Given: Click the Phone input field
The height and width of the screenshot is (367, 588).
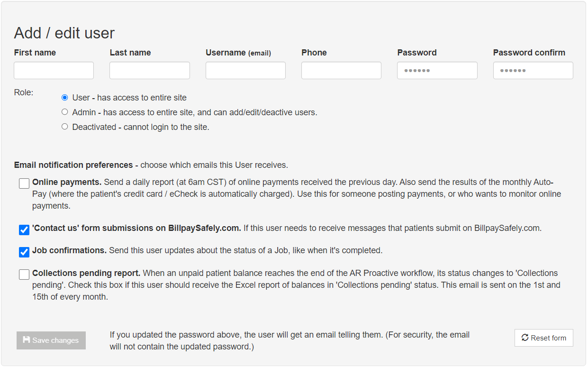Looking at the screenshot, I should (x=341, y=70).
